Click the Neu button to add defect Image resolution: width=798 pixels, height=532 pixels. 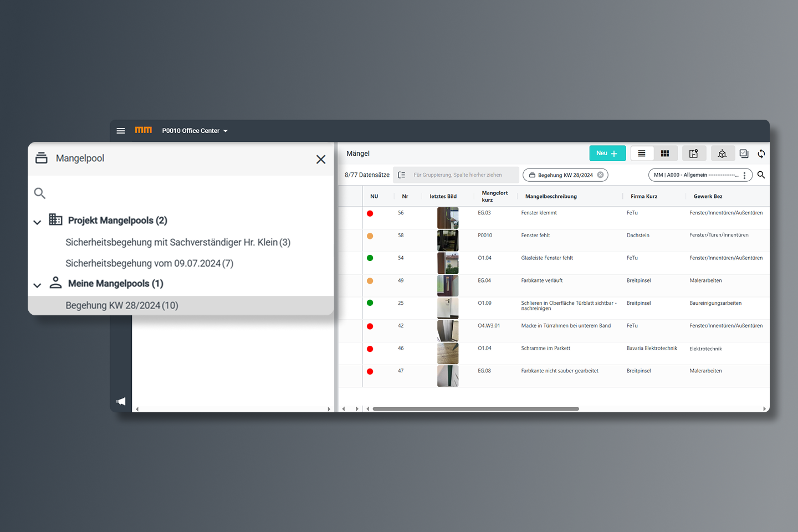(607, 154)
